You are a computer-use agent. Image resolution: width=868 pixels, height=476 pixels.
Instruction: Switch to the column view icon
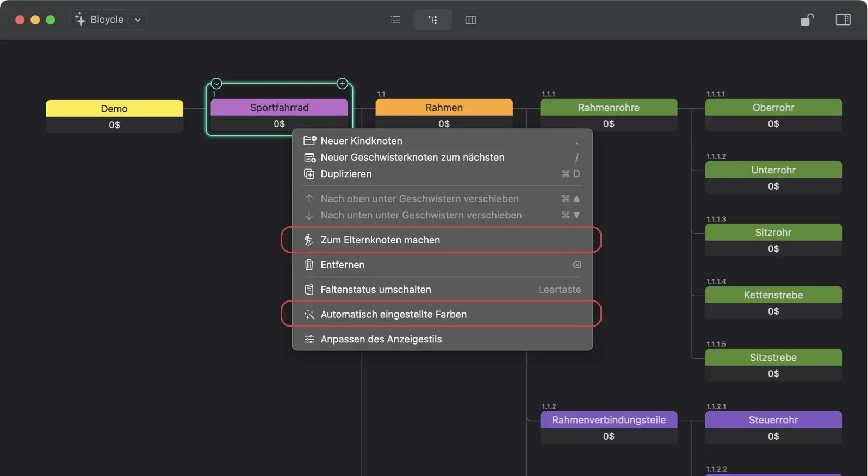tap(470, 20)
